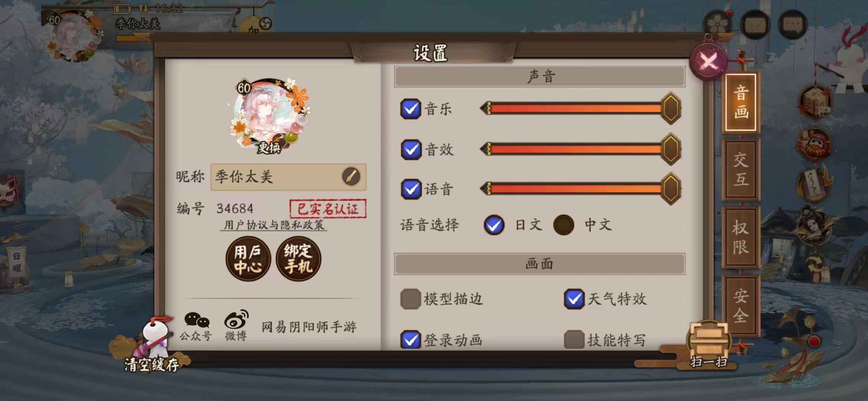Open 用户协议与隐私政策 link
Viewport: 868px width, 401px height.
pos(274,225)
